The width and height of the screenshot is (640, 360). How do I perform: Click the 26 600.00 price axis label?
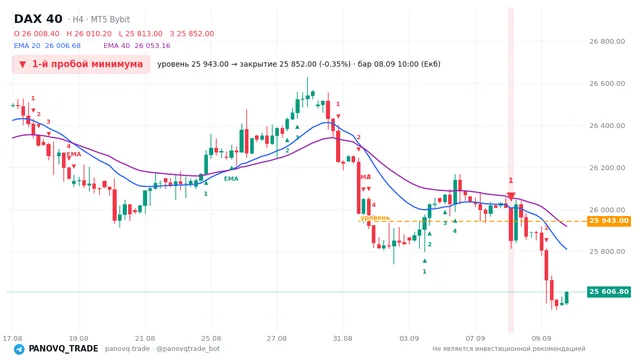click(x=607, y=83)
